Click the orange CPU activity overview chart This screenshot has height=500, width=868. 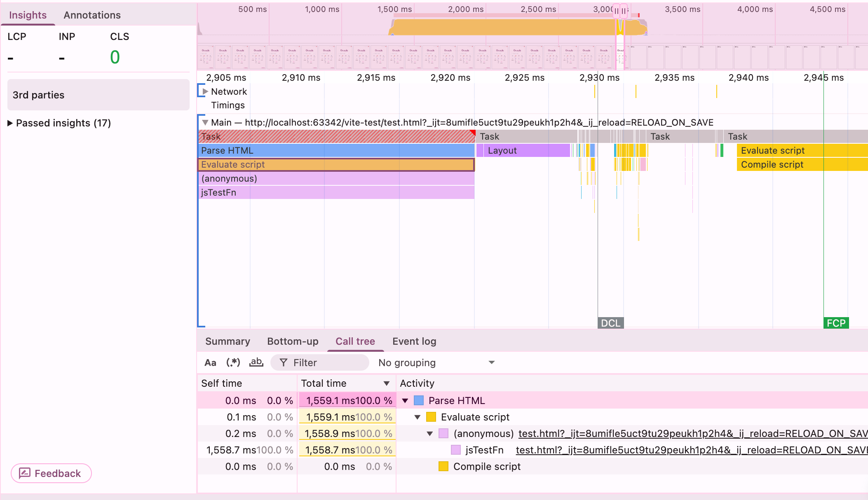(517, 28)
